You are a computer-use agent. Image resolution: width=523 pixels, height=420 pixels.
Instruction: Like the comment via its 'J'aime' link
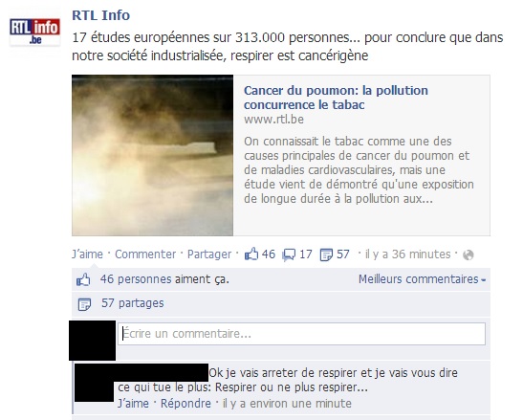click(x=133, y=404)
